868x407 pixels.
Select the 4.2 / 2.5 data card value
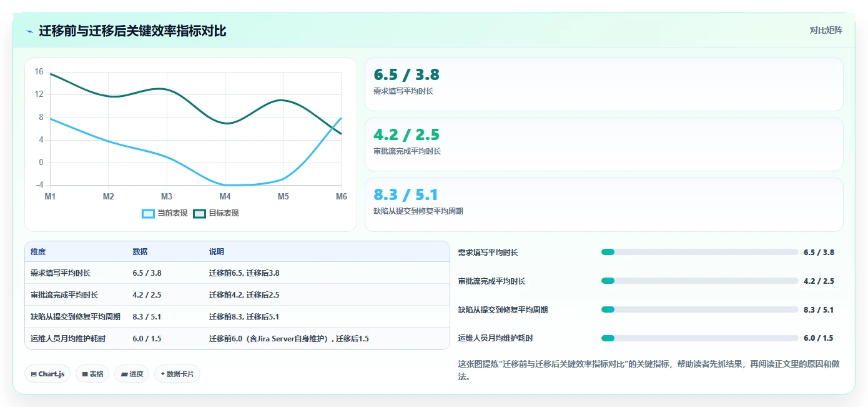click(x=407, y=135)
